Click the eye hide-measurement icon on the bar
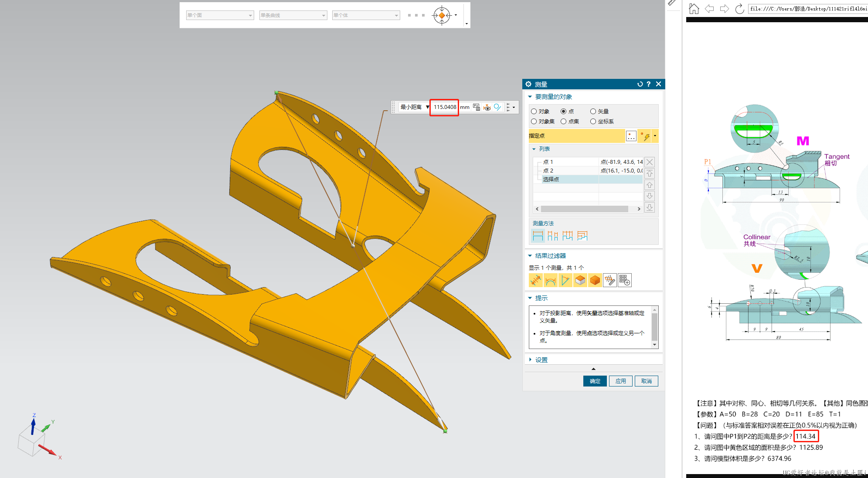 (487, 107)
